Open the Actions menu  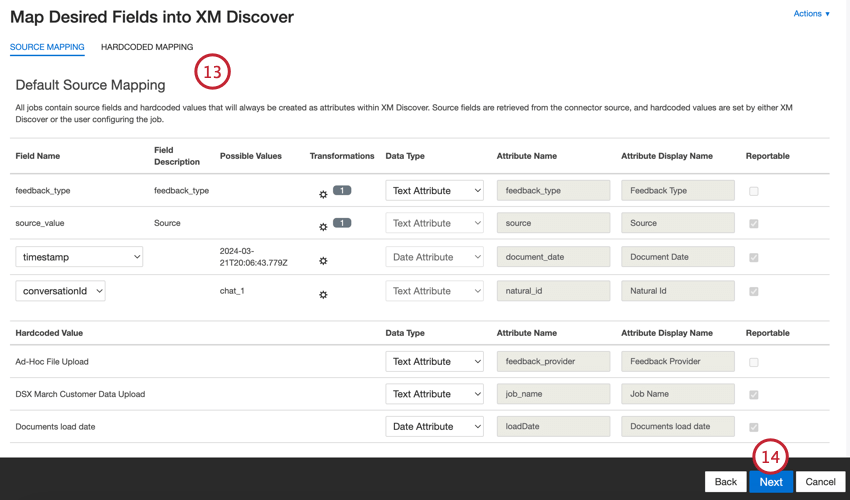(x=811, y=14)
